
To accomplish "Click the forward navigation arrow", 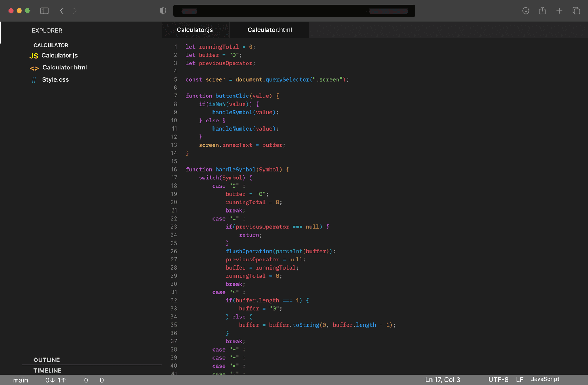I will pos(75,11).
